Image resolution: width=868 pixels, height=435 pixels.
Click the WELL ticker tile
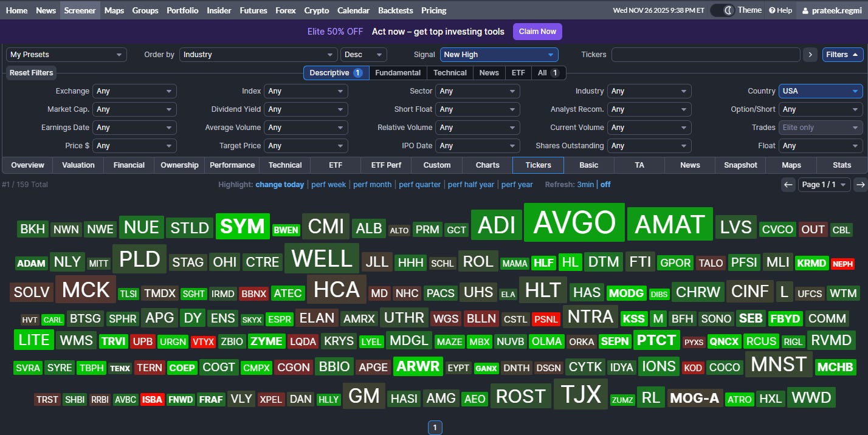coord(322,258)
